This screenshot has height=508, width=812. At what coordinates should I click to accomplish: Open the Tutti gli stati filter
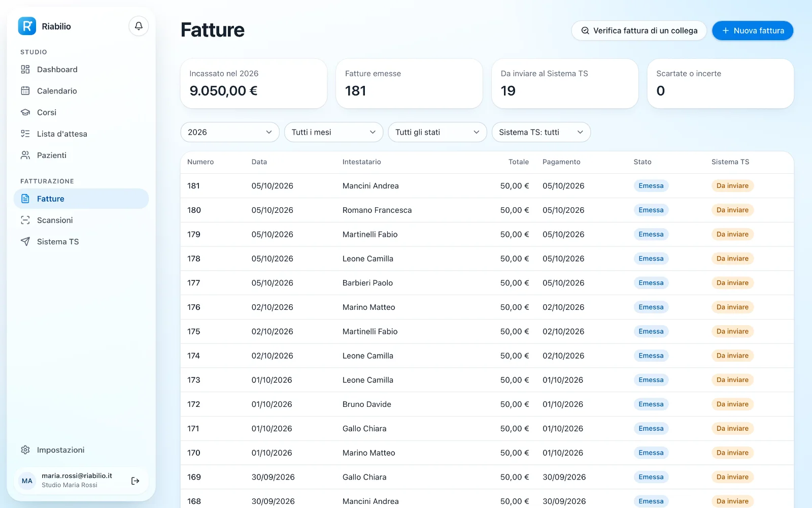pyautogui.click(x=437, y=132)
